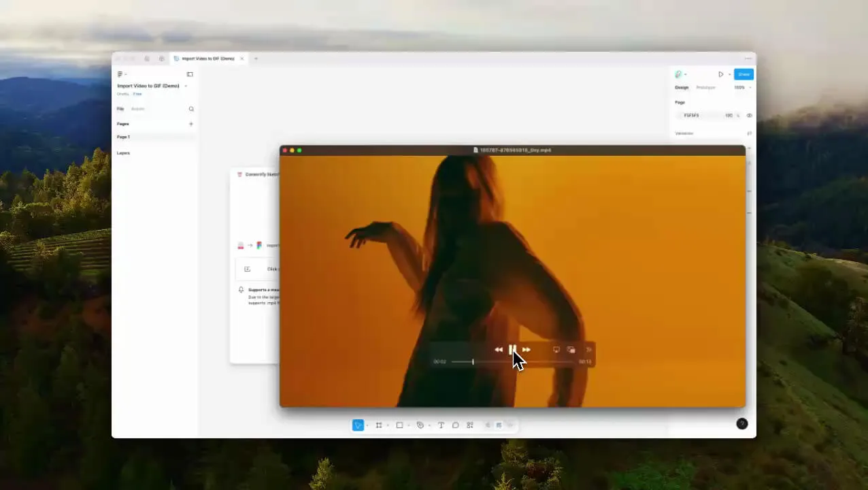Toggle visibility of the page background color

click(x=749, y=115)
